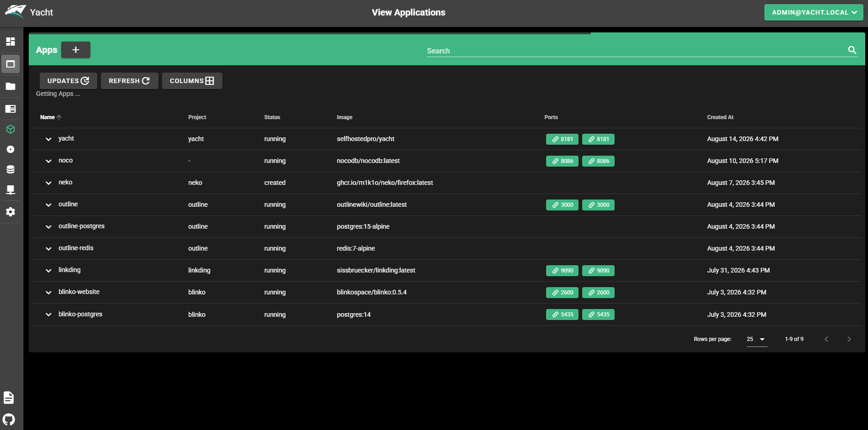Open the Rows per page dropdown
The width and height of the screenshot is (868, 430).
point(757,339)
